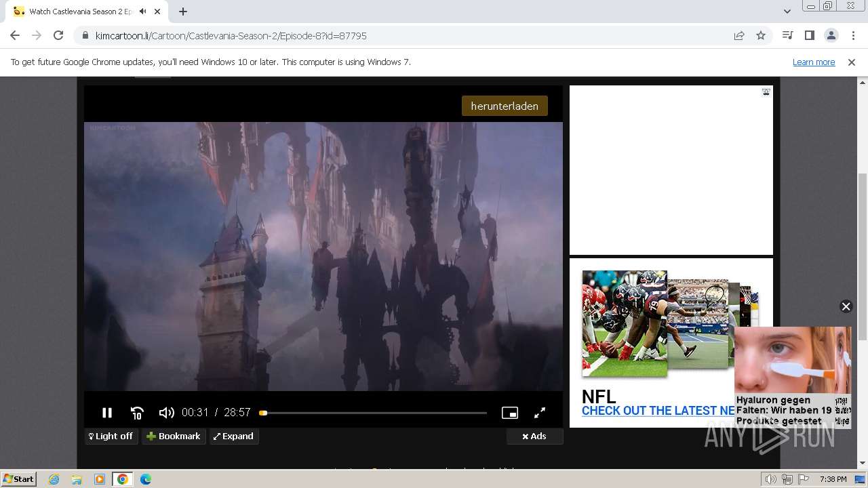The image size is (868, 488).
Task: Open network tray icon
Action: tap(787, 479)
